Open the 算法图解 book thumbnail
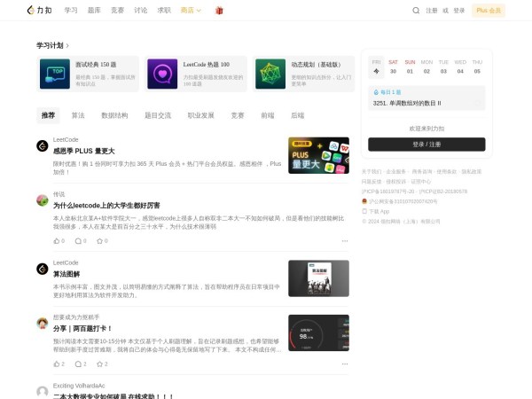The width and height of the screenshot is (532, 399). point(318,278)
